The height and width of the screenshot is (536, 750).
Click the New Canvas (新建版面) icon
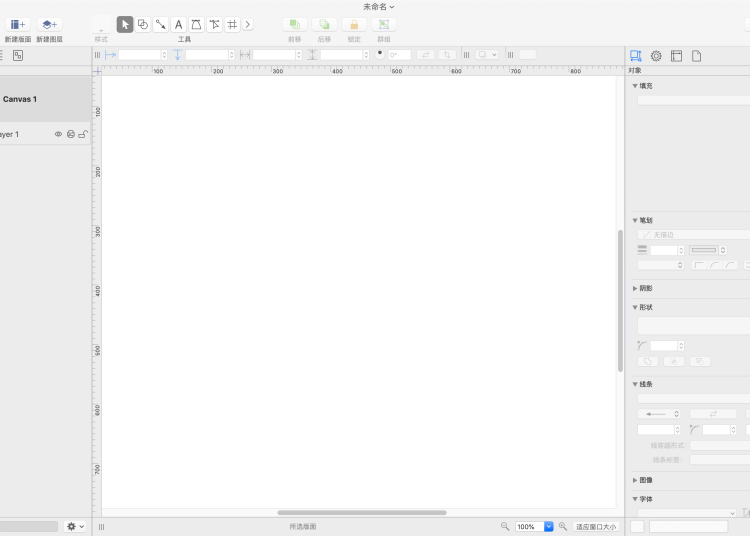click(x=18, y=24)
